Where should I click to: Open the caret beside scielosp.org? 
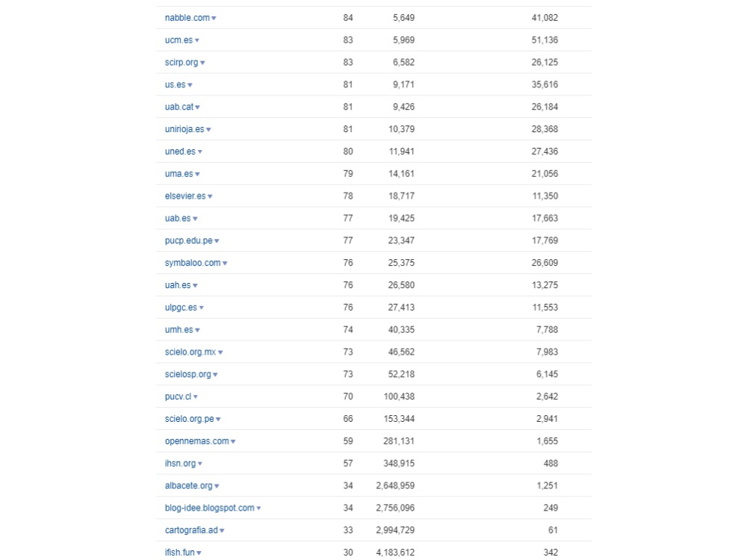216,375
